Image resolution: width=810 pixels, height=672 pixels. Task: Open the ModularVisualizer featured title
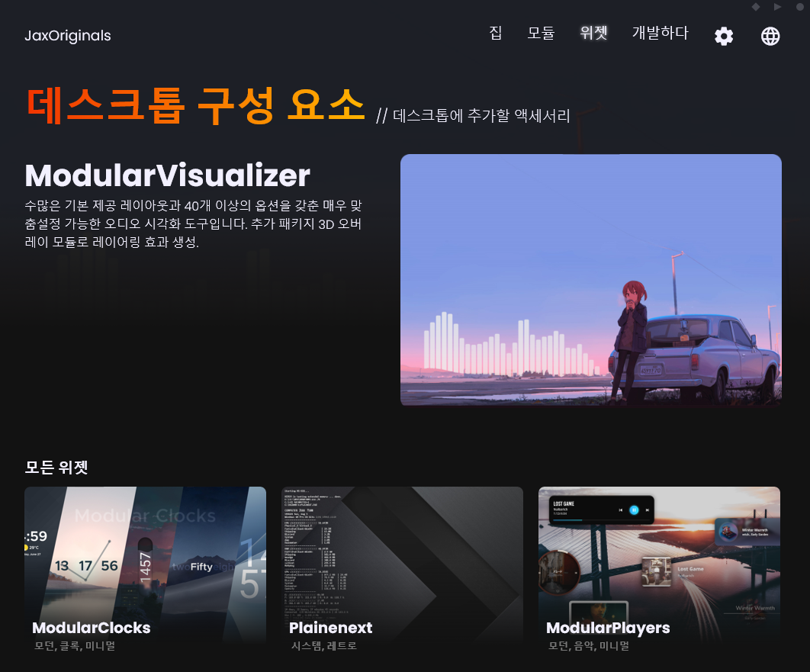tap(167, 175)
